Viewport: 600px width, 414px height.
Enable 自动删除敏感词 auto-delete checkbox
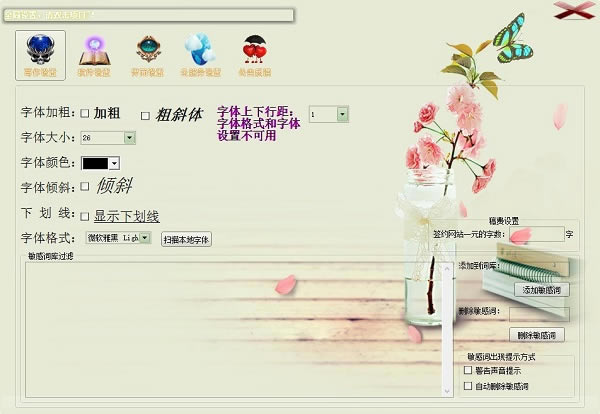click(468, 386)
